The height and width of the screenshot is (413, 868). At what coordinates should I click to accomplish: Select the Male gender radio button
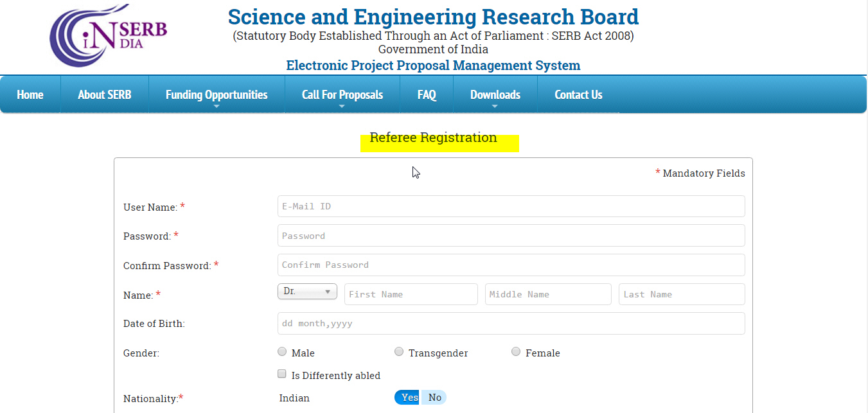tap(282, 352)
